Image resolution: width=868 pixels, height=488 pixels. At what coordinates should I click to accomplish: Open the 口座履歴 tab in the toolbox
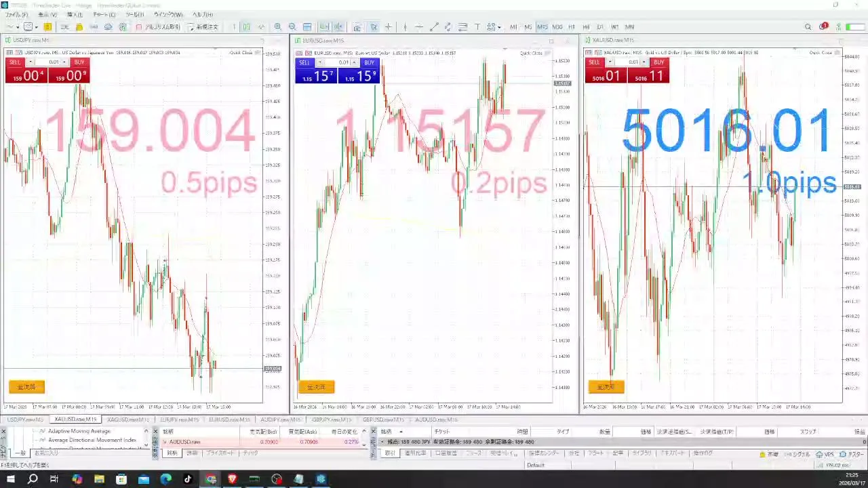[x=446, y=453]
